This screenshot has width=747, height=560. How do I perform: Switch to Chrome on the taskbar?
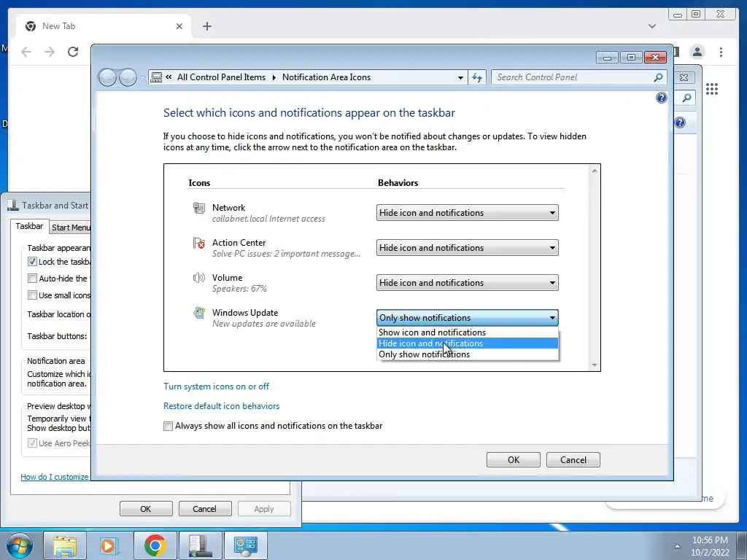point(155,545)
